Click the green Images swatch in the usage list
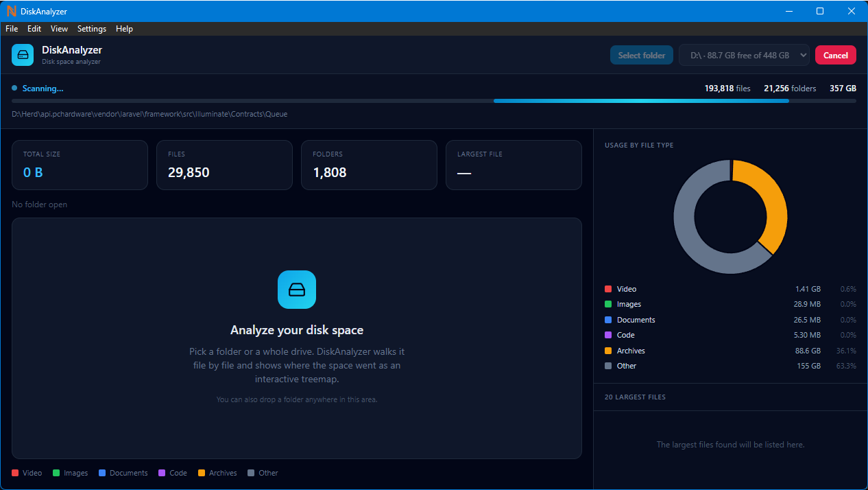Viewport: 868px width, 490px height. [x=608, y=305]
